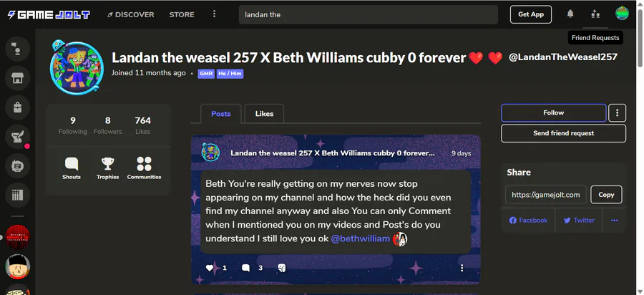The image size is (644, 295).
Task: Open the notifications bell icon
Action: coord(570,14)
